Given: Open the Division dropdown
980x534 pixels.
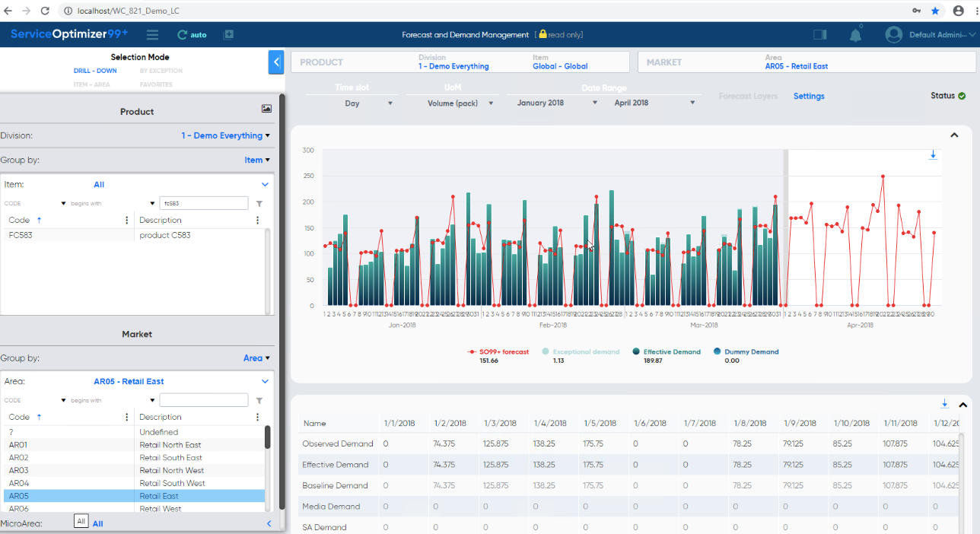Looking at the screenshot, I should point(226,135).
